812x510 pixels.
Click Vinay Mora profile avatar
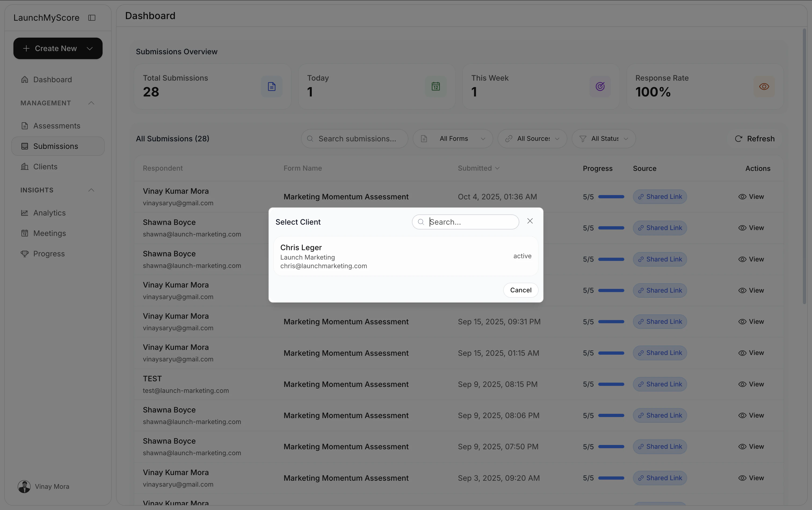[x=24, y=486]
